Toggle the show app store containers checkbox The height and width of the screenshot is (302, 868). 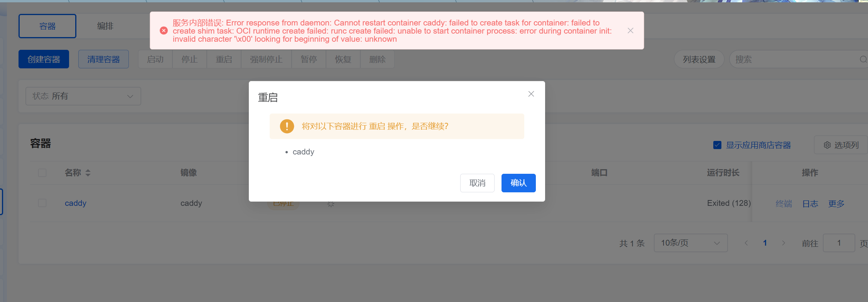pos(718,145)
